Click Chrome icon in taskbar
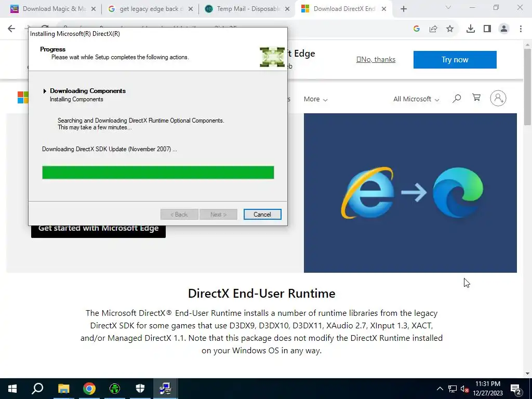This screenshot has width=532, height=399. (89, 389)
